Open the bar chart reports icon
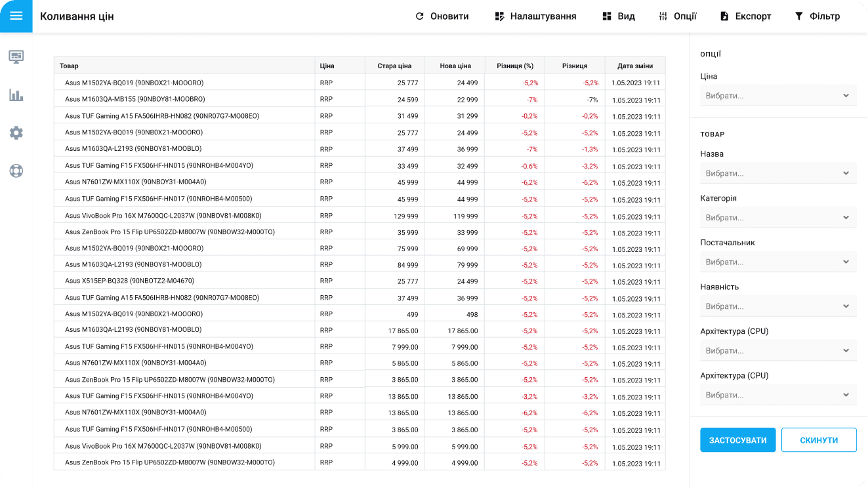This screenshot has height=488, width=868. 16,95
